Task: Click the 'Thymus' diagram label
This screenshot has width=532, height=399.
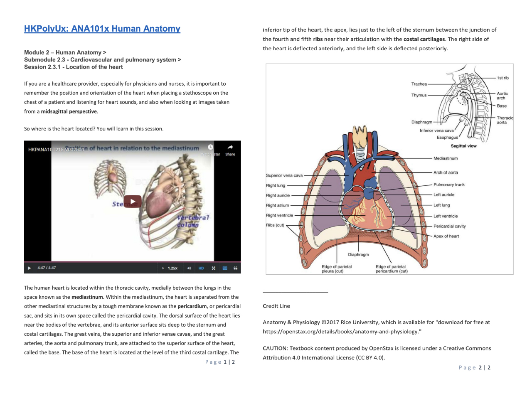Action: 419,95
